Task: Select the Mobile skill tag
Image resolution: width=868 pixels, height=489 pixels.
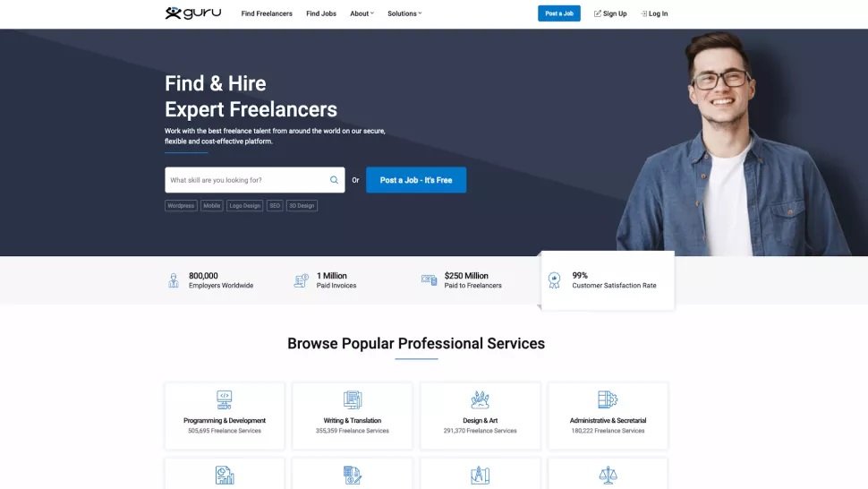Action: click(x=211, y=205)
